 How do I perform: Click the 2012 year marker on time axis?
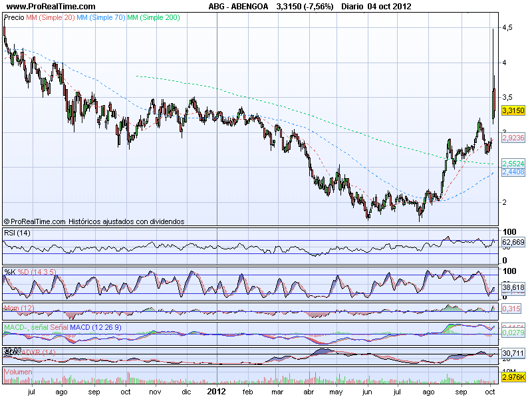[217, 392]
